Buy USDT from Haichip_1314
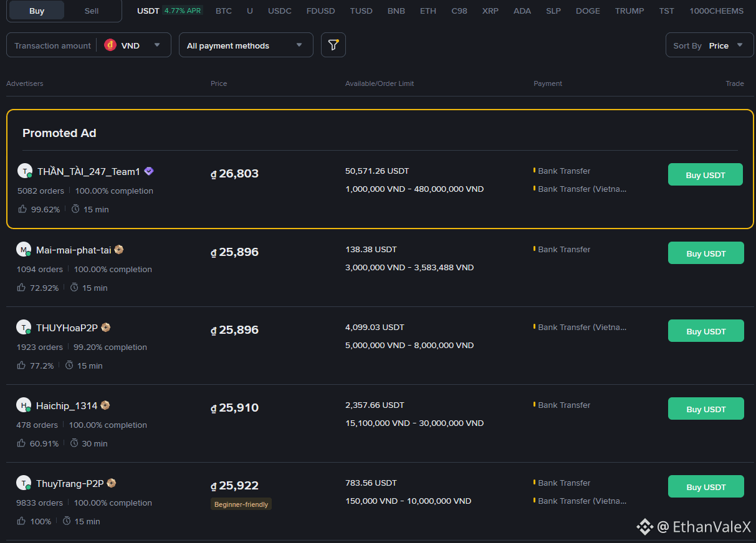 706,409
